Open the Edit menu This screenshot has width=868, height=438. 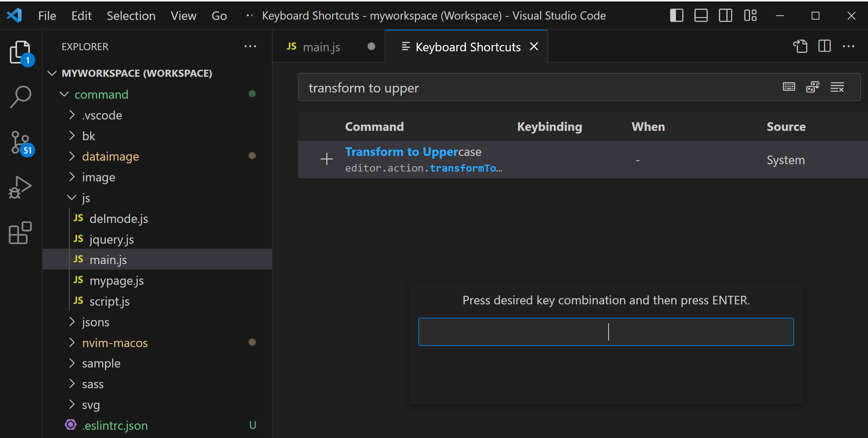click(81, 16)
